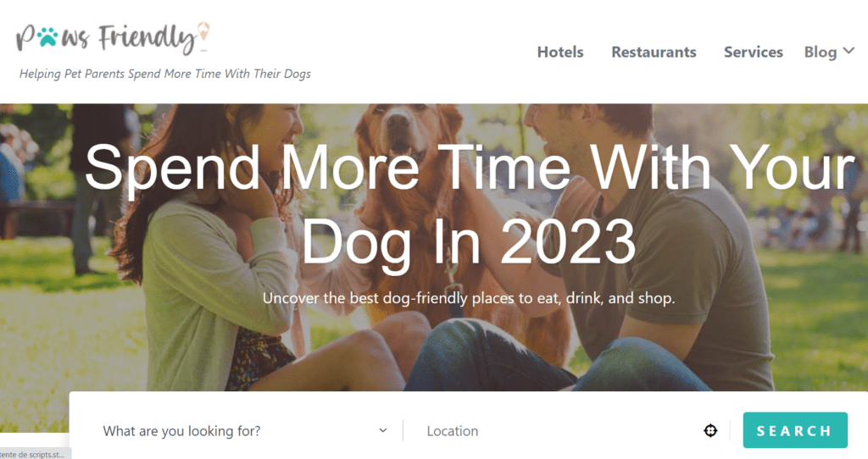Click the teal SEARCH button
The height and width of the screenshot is (459, 868).
(795, 430)
